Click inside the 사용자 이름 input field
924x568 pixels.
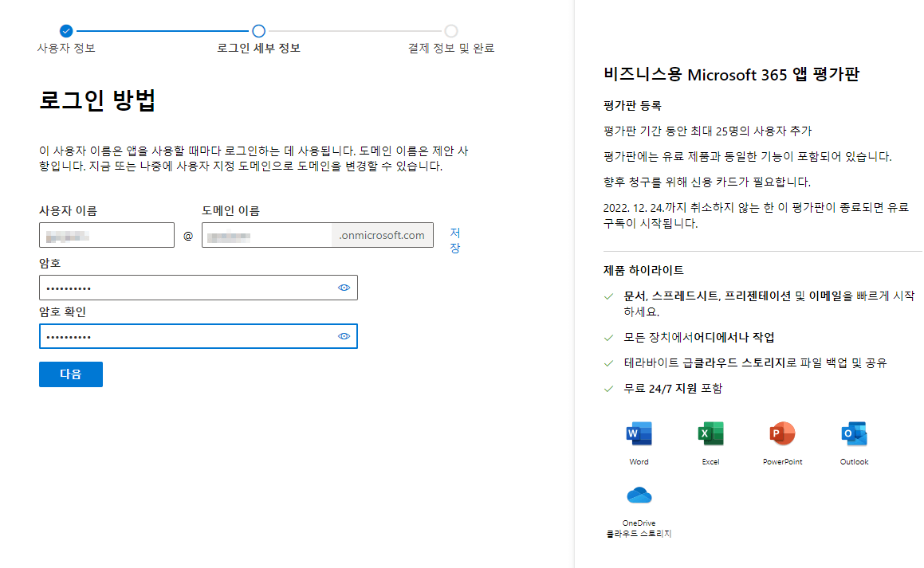(x=106, y=235)
